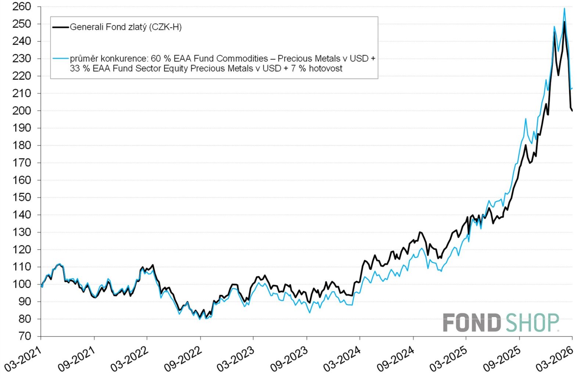Select the Generali Fond zlatý legend label
This screenshot has width=588, height=380.
126,27
